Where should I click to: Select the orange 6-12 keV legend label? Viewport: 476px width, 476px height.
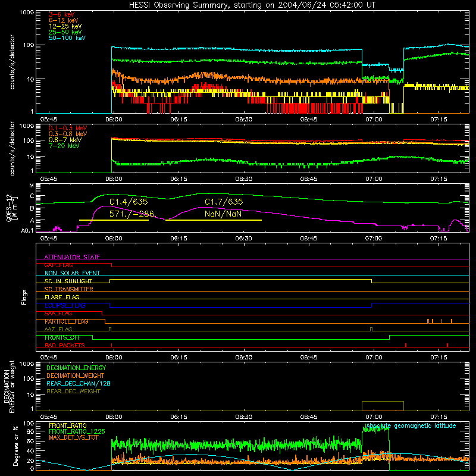click(x=64, y=20)
